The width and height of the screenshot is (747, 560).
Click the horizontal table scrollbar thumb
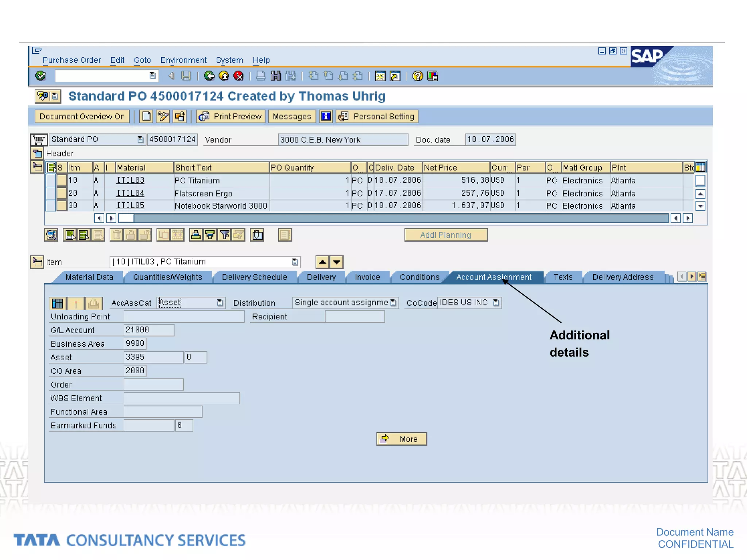[126, 218]
